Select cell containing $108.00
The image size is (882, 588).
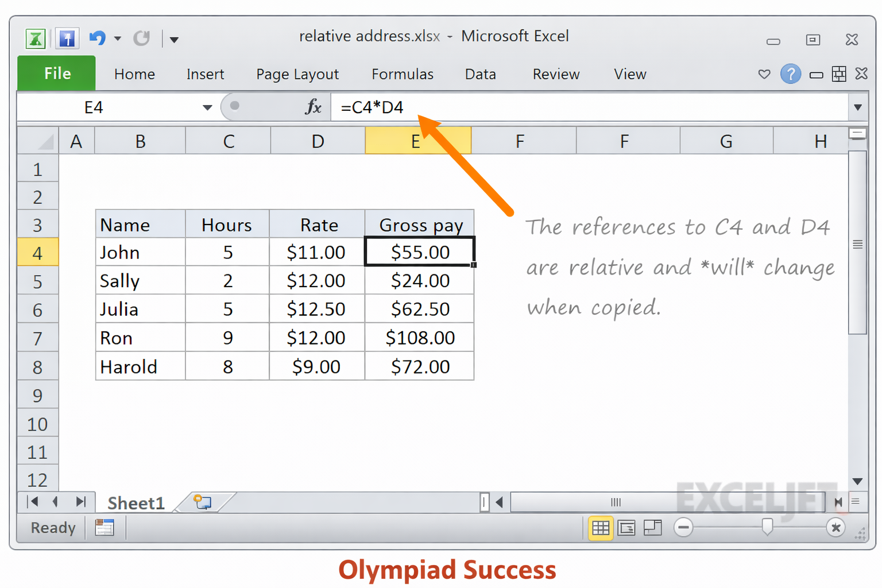(x=420, y=338)
